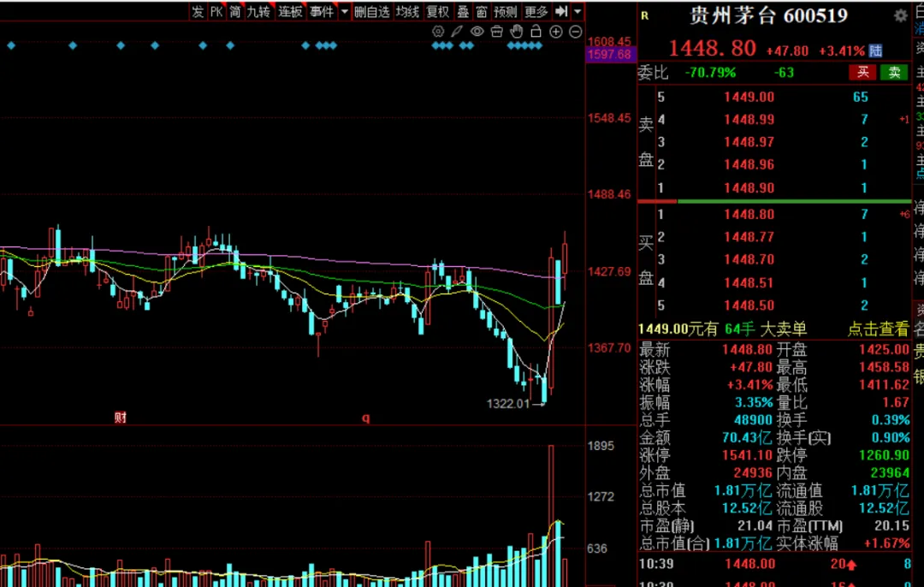Click the purple 1597.68 price axis label
The width and height of the screenshot is (924, 587).
609,55
